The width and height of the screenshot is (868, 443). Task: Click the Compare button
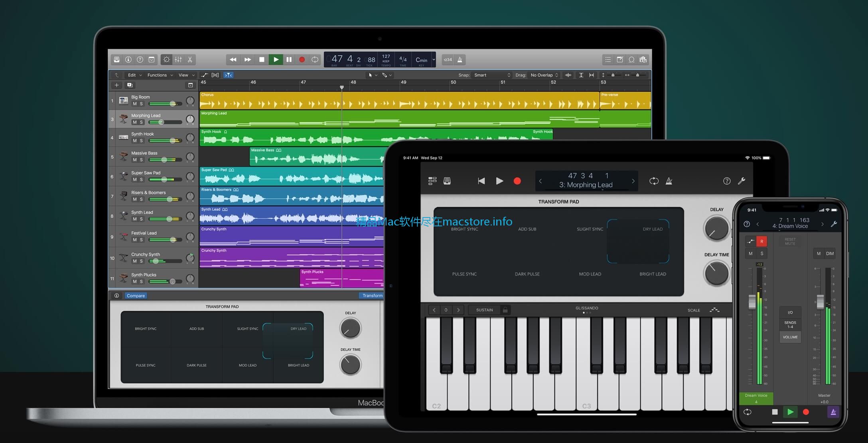[x=136, y=296]
